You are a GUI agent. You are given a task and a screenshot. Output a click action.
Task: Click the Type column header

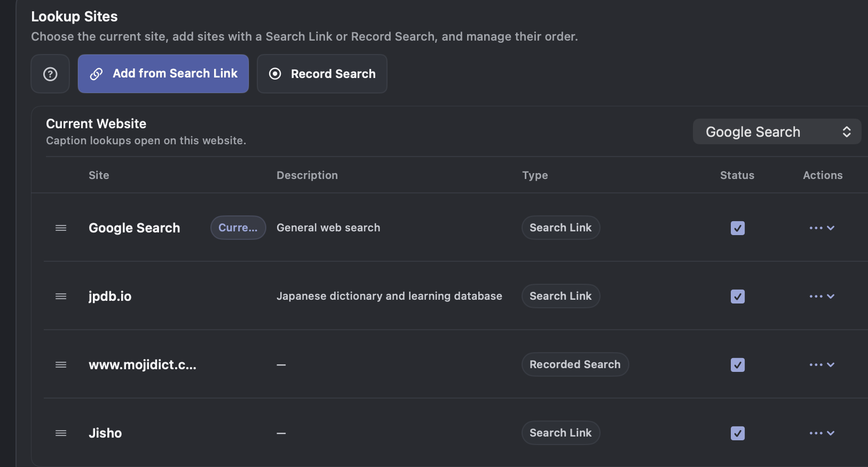(535, 175)
